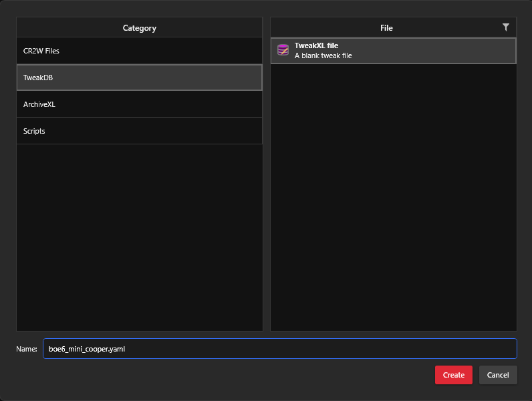The height and width of the screenshot is (401, 532).
Task: Click empty area of the File list
Action: (393, 200)
